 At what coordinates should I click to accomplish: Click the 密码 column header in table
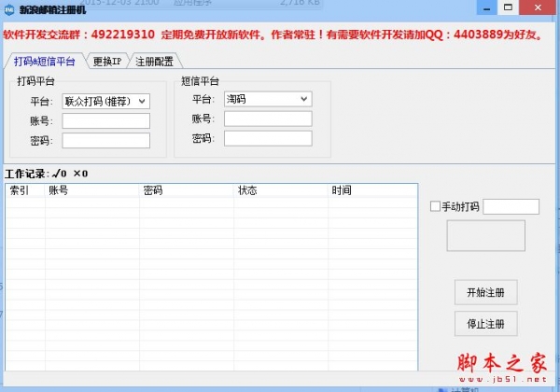pyautogui.click(x=187, y=190)
